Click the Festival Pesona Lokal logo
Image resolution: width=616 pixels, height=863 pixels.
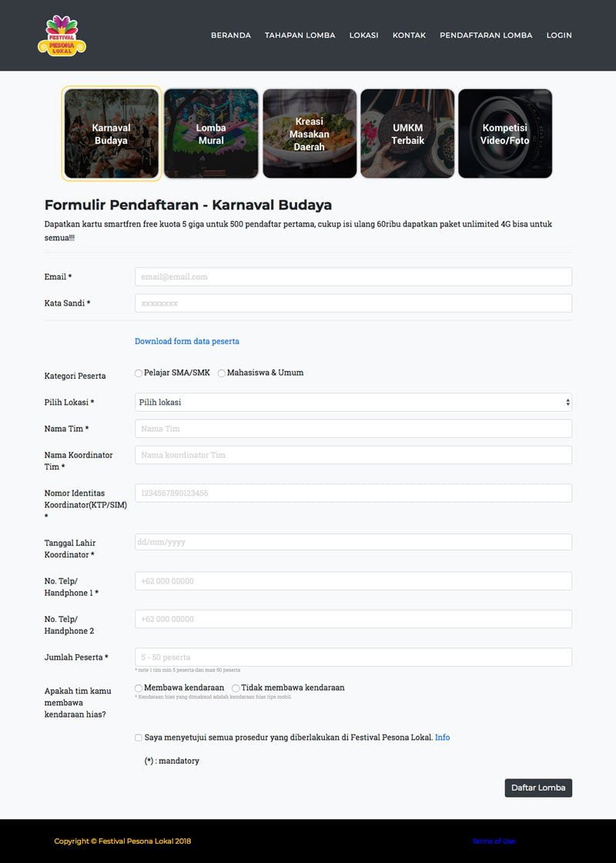point(62,35)
